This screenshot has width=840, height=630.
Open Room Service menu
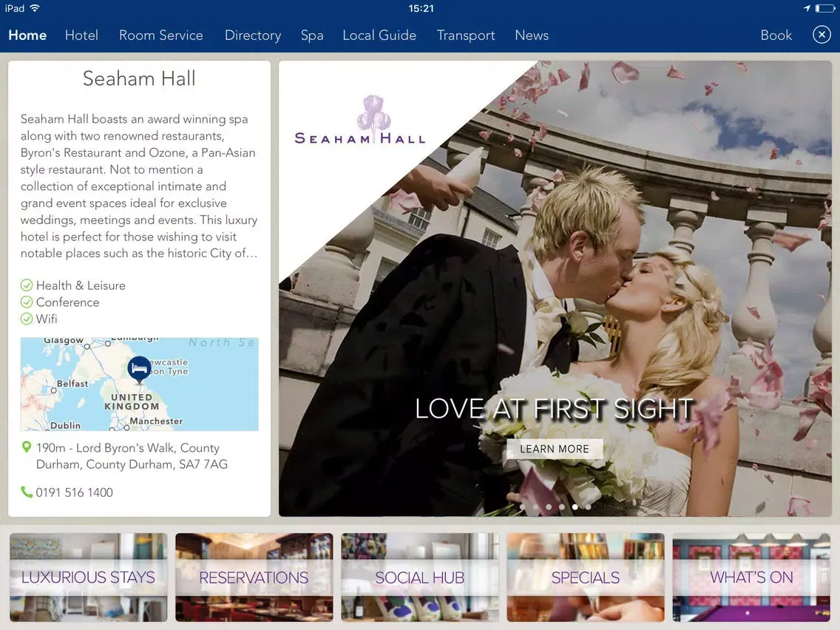point(160,35)
